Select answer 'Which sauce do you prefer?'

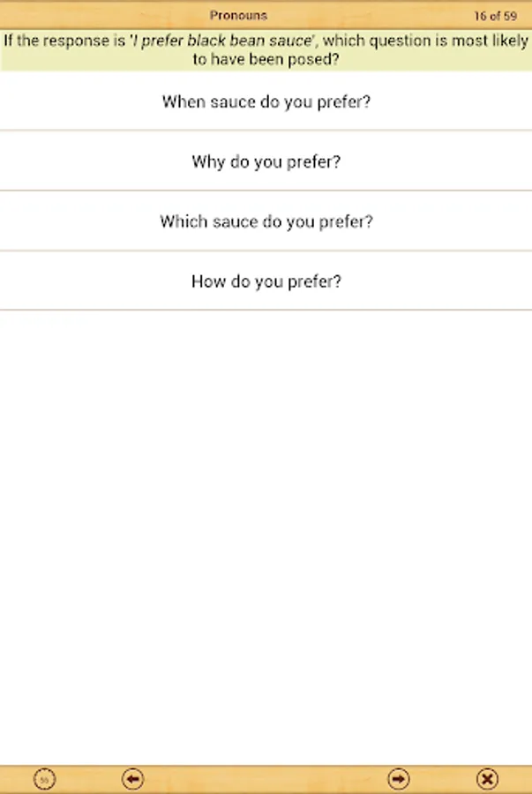pos(266,221)
